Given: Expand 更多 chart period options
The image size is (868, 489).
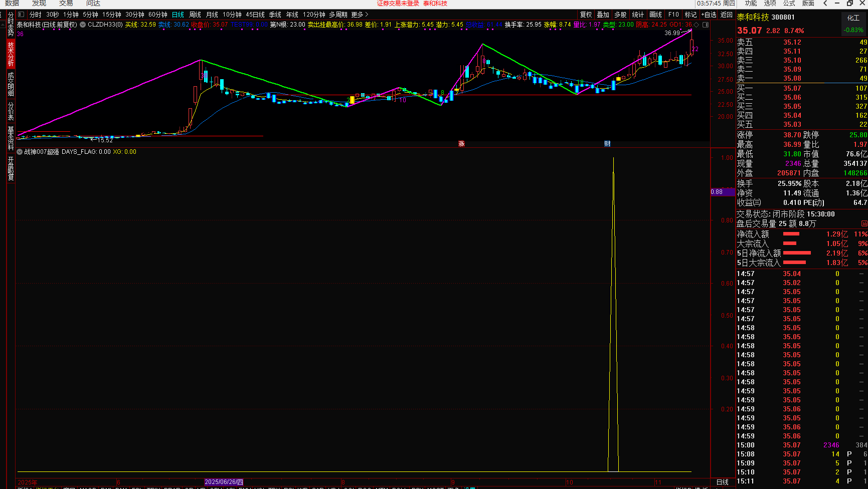Looking at the screenshot, I should 360,15.
